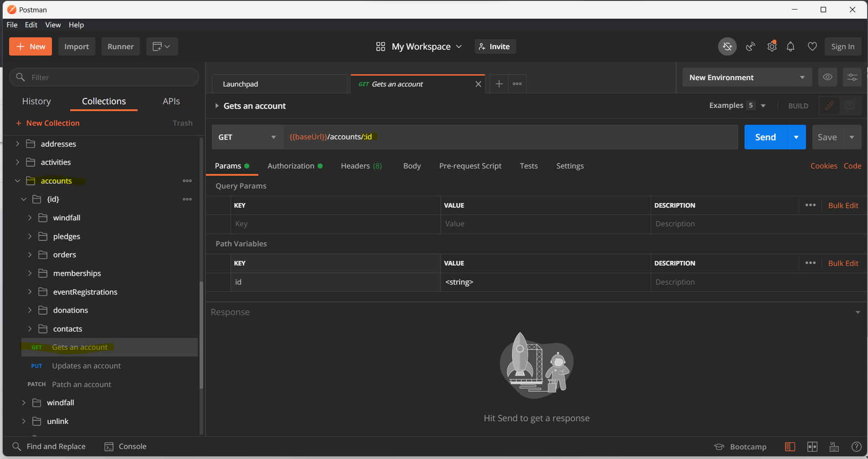Open Query Params column options dots

click(810, 205)
